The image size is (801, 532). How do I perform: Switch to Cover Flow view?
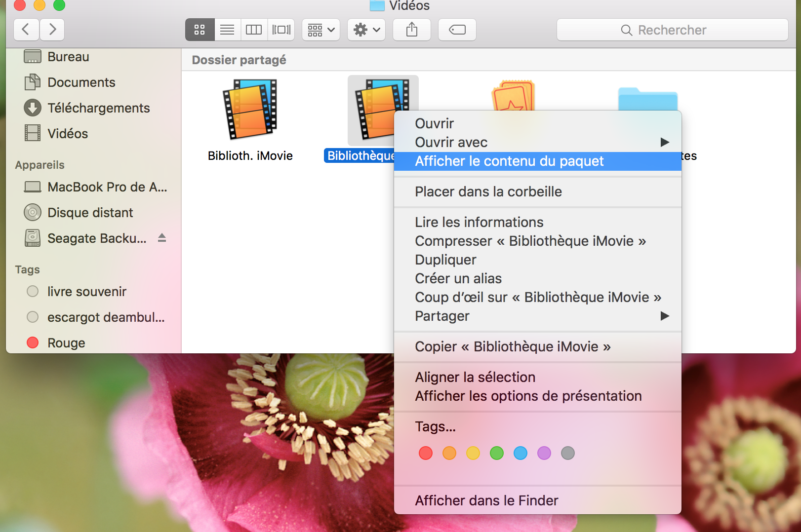tap(281, 30)
